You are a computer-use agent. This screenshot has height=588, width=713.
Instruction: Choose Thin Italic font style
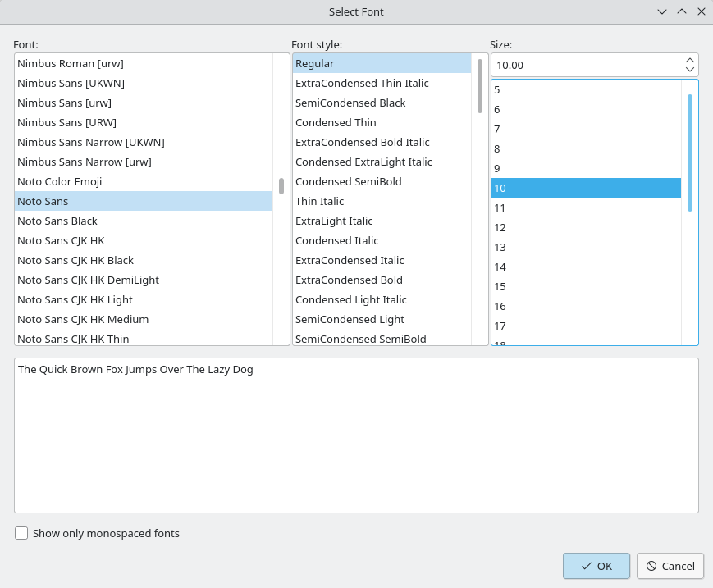319,201
